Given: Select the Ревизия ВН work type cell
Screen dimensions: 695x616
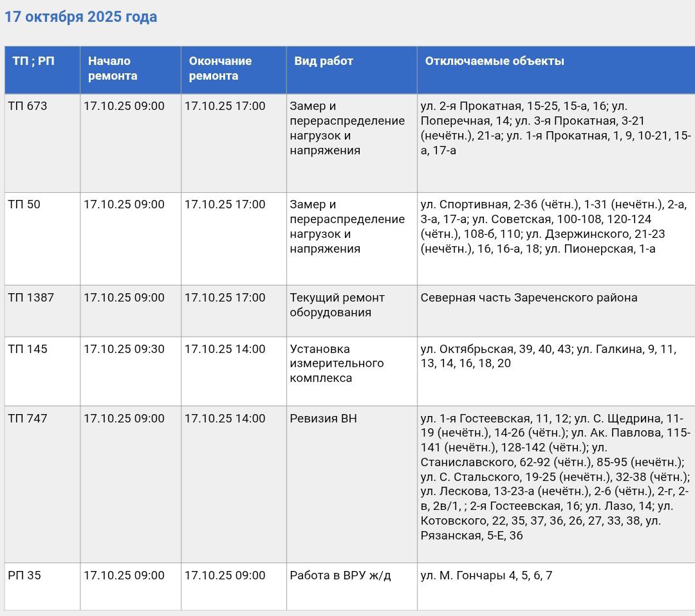Looking at the screenshot, I should (324, 419).
